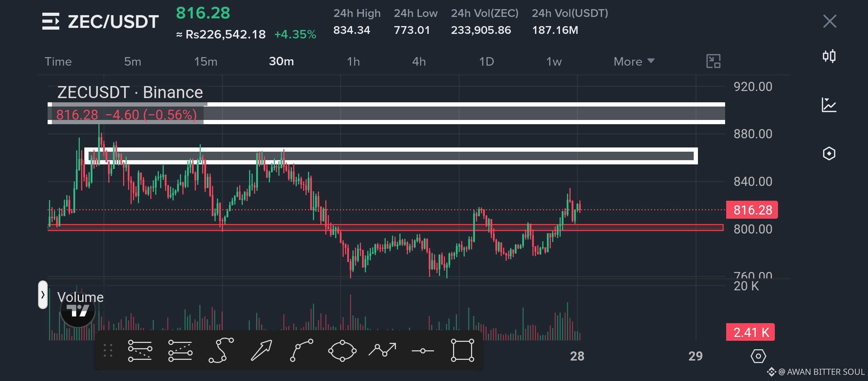
Task: Open the ZEC/USDT pair list menu icon
Action: (x=51, y=21)
